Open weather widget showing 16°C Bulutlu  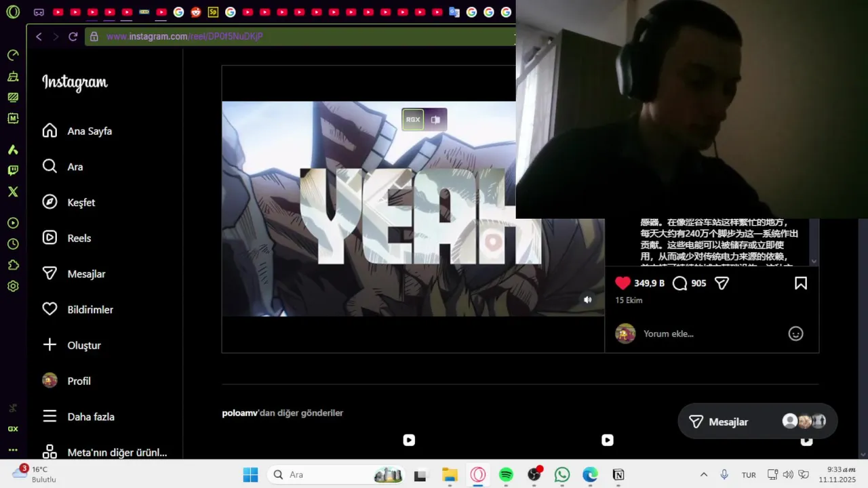[x=35, y=474]
